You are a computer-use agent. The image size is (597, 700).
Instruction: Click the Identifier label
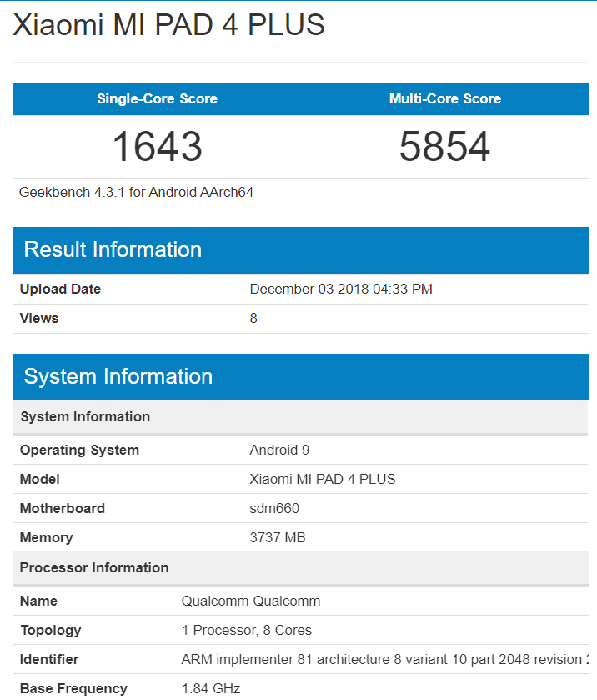point(49,660)
